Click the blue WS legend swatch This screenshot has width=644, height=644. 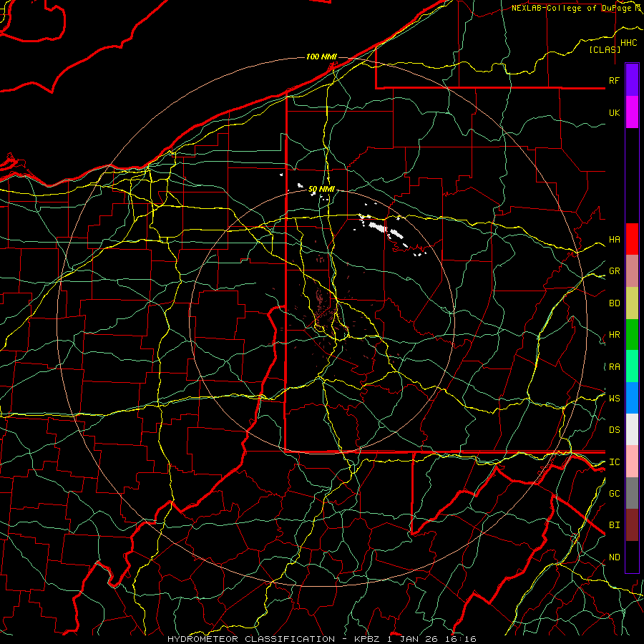pos(632,398)
